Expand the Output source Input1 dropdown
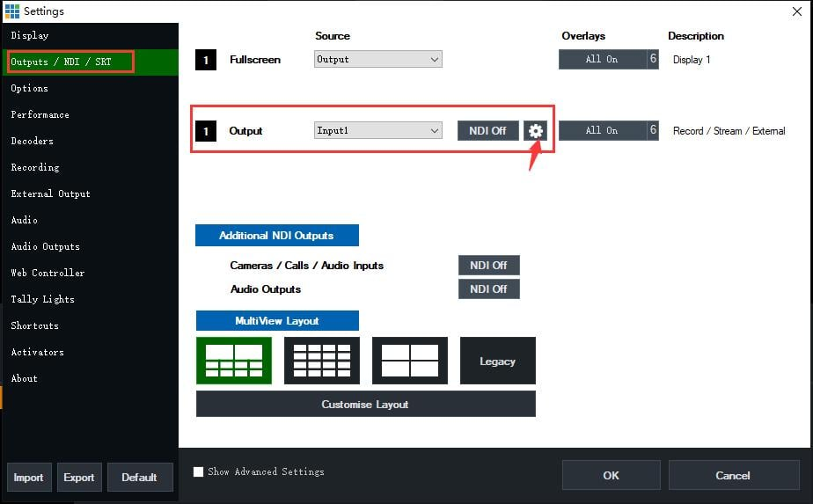The image size is (813, 504). 378,130
